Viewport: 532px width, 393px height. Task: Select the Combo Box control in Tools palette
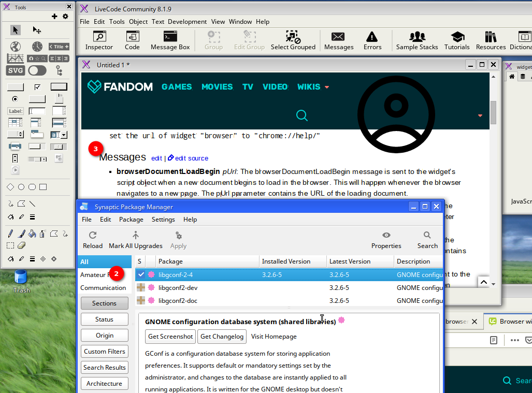[59, 135]
